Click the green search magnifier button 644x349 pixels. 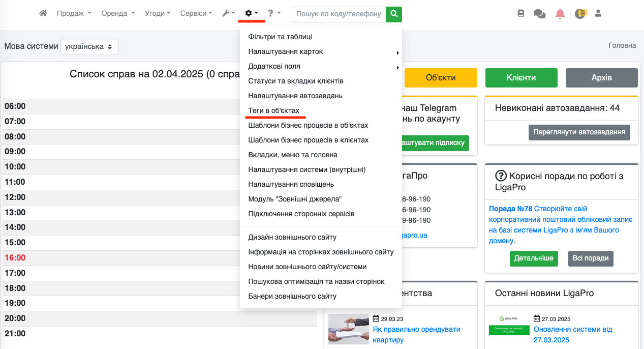click(394, 14)
